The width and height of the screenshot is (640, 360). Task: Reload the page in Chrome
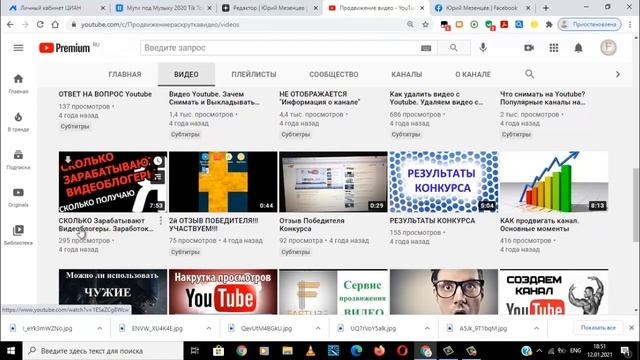(x=40, y=24)
